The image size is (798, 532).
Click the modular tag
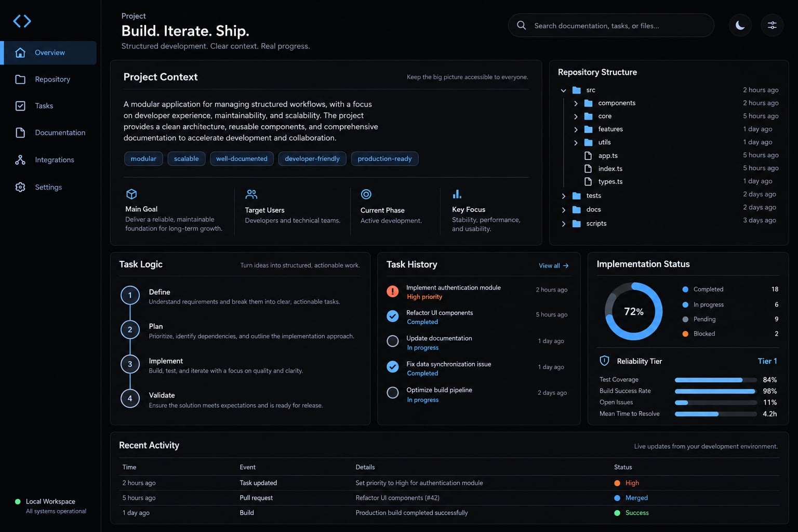pyautogui.click(x=143, y=158)
